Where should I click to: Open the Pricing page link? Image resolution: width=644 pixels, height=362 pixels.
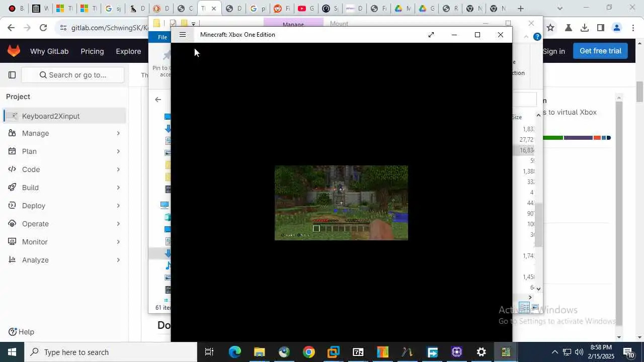(x=92, y=51)
